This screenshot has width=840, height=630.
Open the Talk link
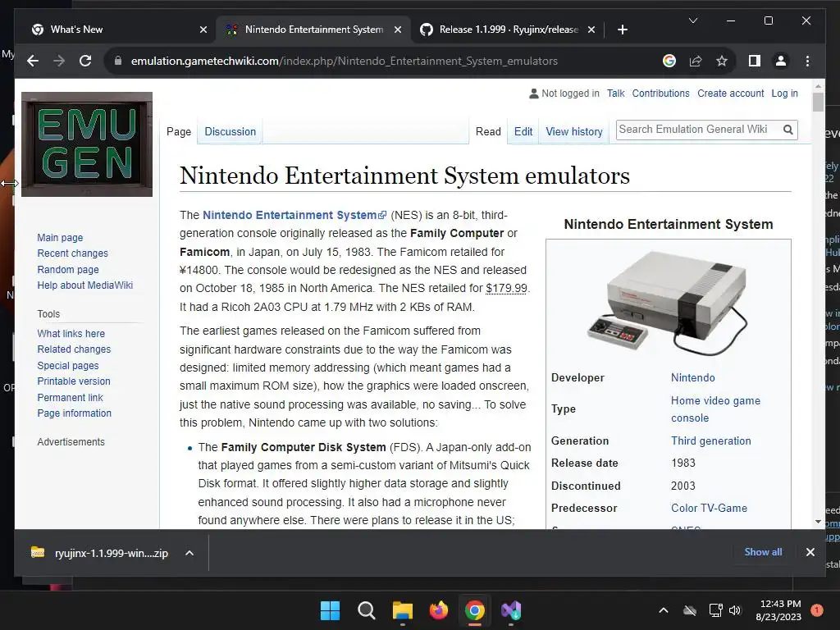click(615, 94)
